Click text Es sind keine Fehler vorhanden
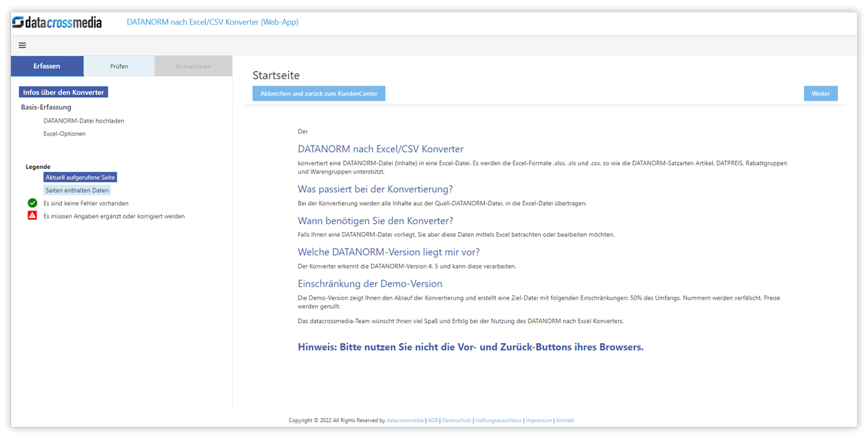 (85, 203)
